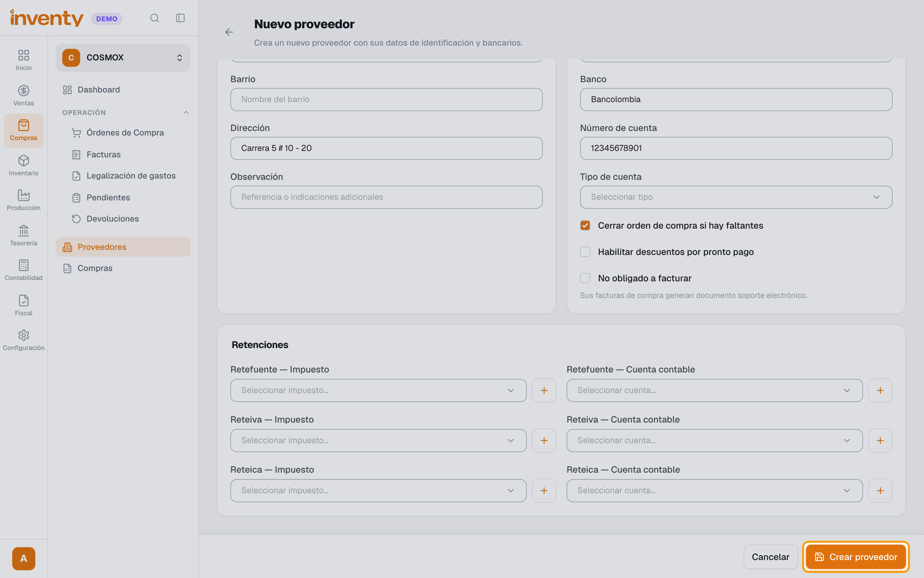Check No obligado a facturar

tap(585, 278)
